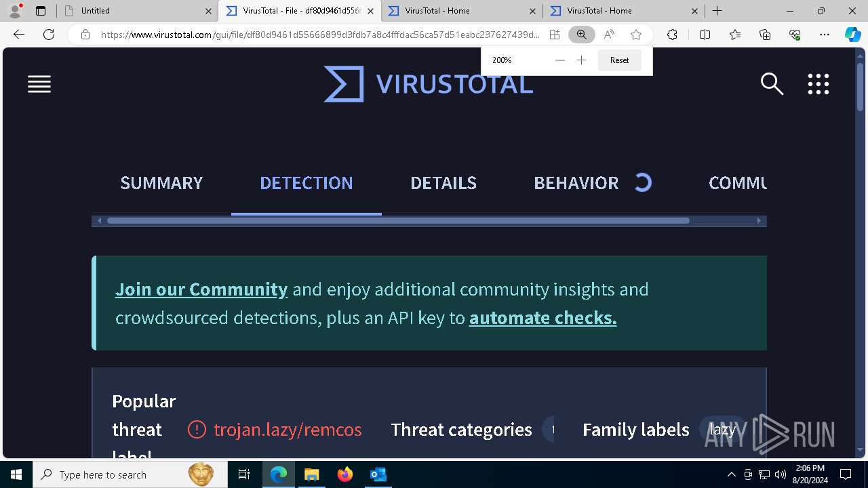This screenshot has height=488, width=868.
Task: Click the zoom magnifier icon in address bar
Action: click(x=582, y=35)
